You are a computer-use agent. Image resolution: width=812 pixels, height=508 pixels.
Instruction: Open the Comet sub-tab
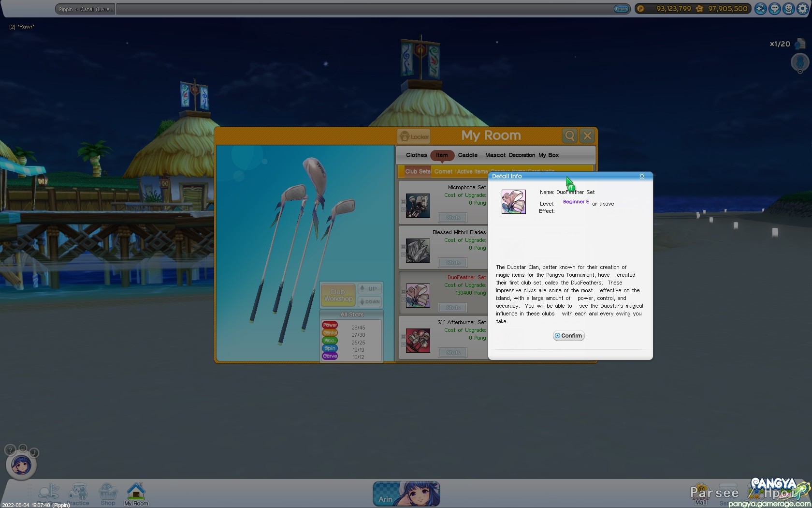point(443,172)
